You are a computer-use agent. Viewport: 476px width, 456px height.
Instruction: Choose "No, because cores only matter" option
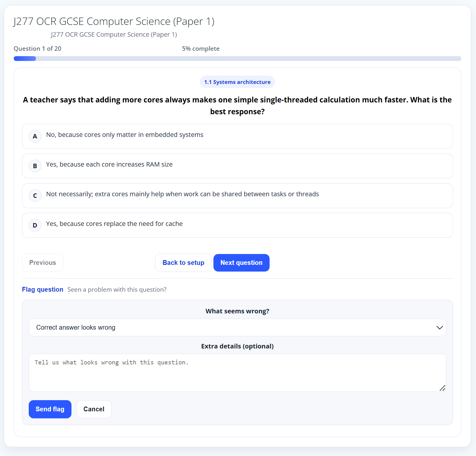(125, 135)
